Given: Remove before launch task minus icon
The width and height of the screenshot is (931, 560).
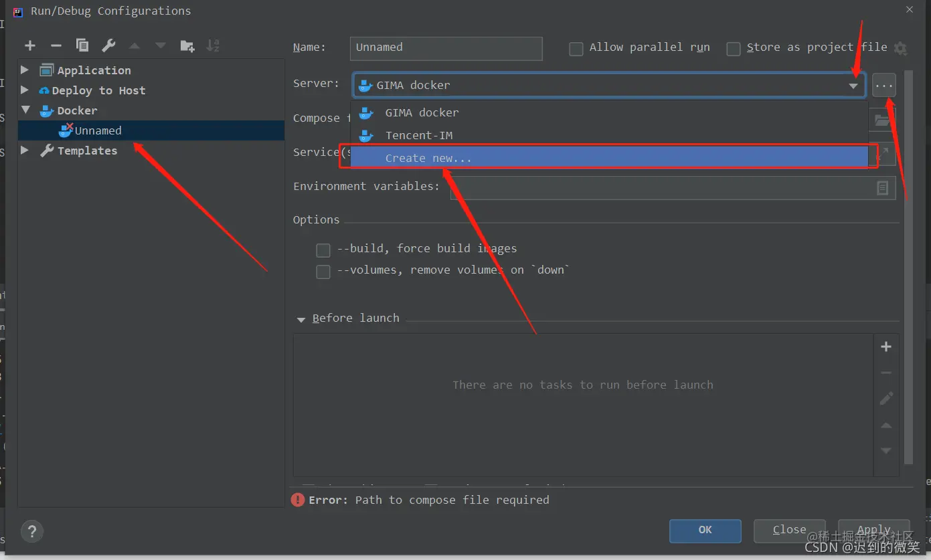Looking at the screenshot, I should tap(886, 373).
